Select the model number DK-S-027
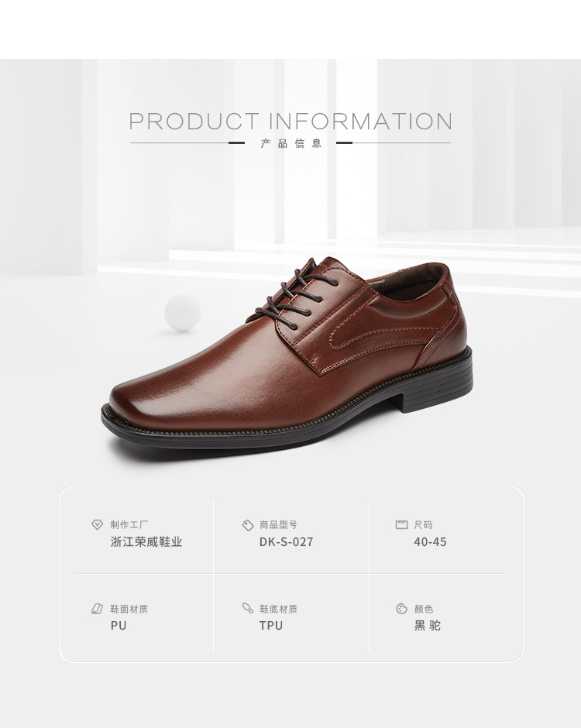 point(287,542)
